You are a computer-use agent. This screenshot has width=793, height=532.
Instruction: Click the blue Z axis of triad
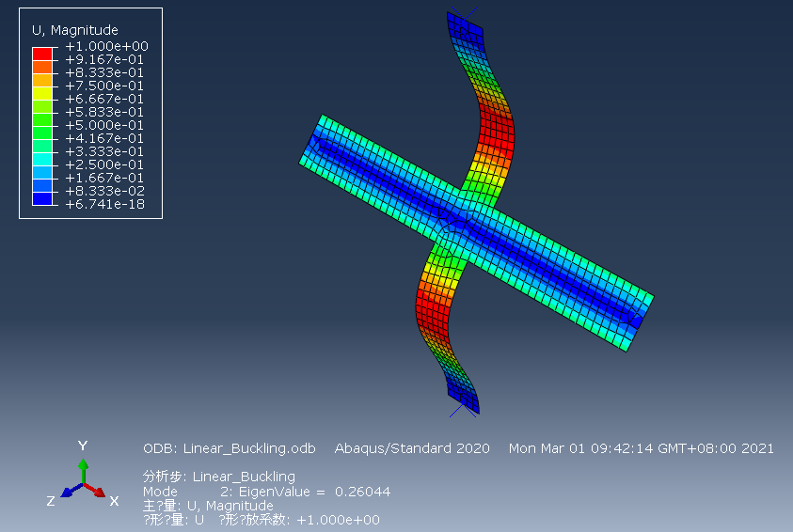click(71, 491)
